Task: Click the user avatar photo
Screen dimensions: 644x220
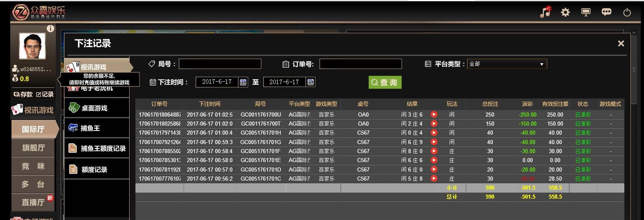Action: (32, 46)
